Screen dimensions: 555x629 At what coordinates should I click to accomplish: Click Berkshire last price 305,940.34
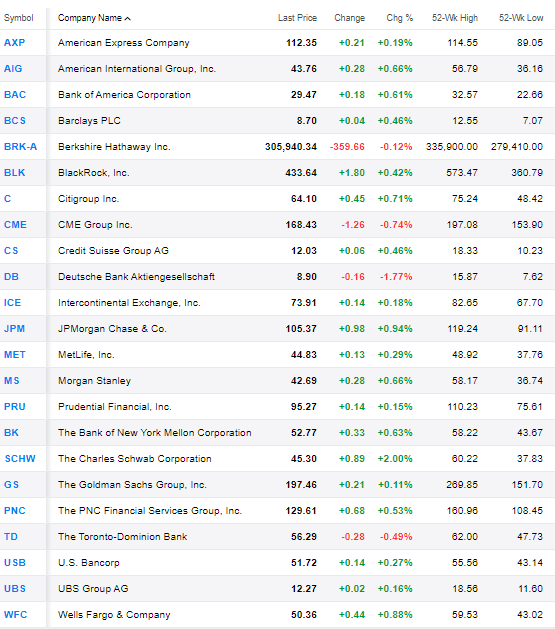point(291,147)
